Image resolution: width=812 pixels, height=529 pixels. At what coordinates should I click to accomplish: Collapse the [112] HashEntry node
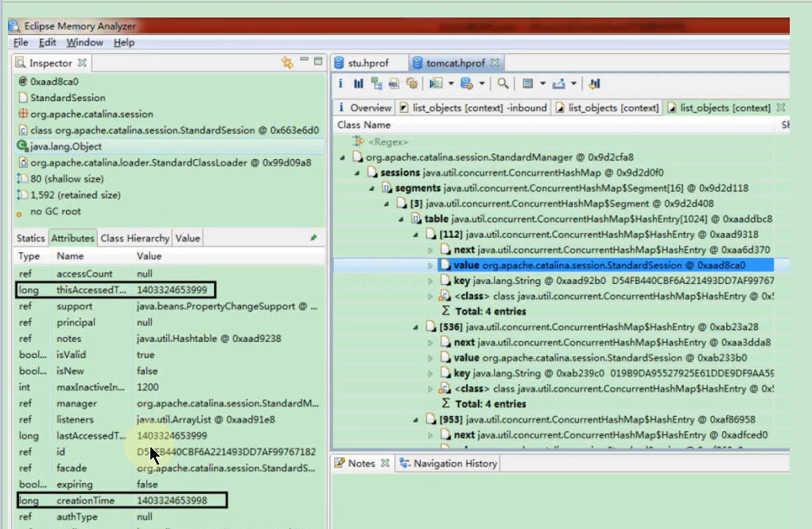[415, 235]
